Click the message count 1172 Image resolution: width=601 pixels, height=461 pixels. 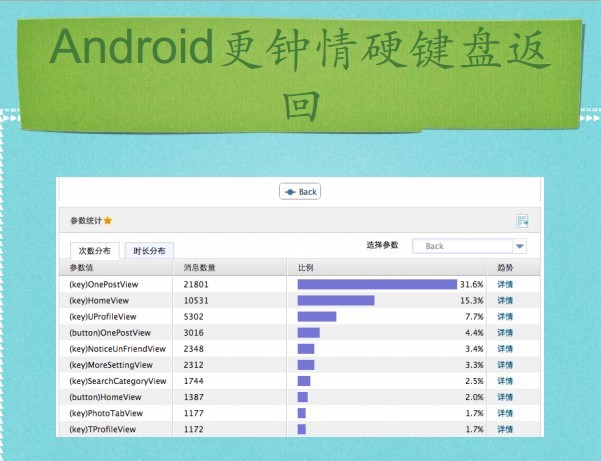(x=194, y=429)
